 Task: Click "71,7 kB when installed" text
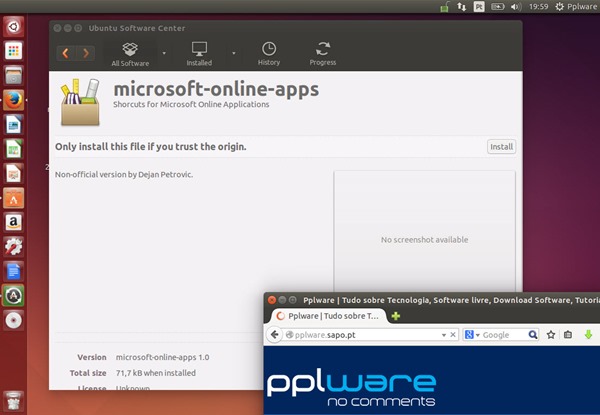click(156, 373)
